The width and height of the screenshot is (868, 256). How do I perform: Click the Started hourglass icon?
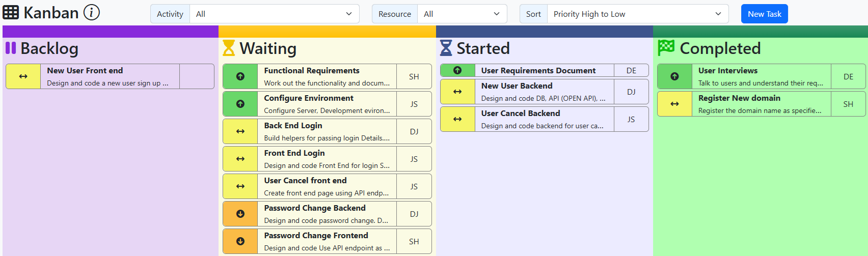point(446,48)
